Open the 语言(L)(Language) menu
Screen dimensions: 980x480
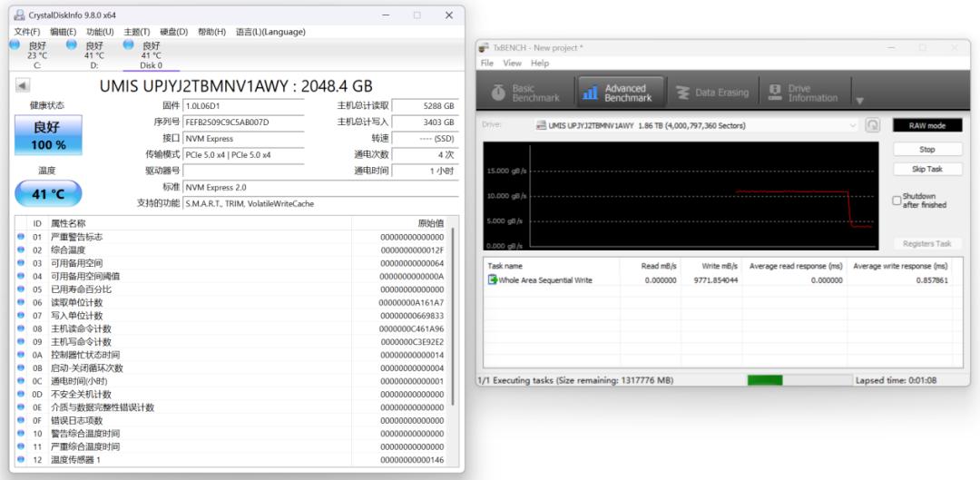click(270, 32)
